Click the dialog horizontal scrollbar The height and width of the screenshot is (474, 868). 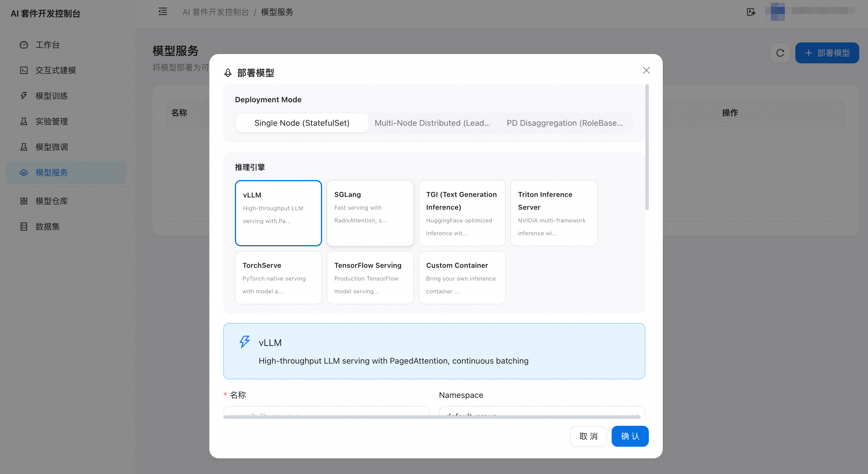[432, 417]
